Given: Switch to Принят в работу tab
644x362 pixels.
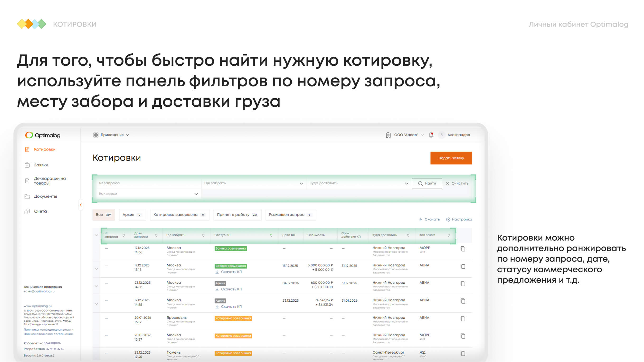Looking at the screenshot, I should coord(237,215).
